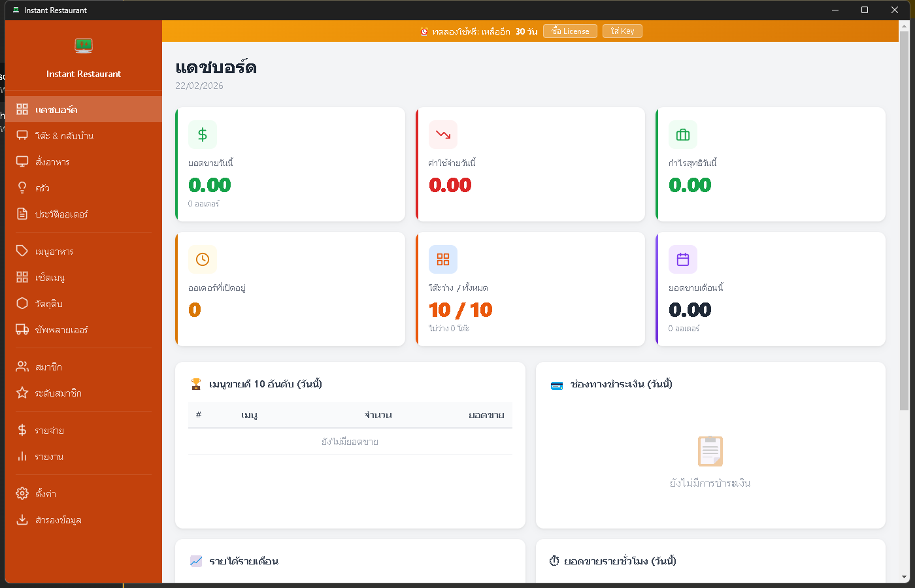Click the briefcase net profit icon

[683, 135]
